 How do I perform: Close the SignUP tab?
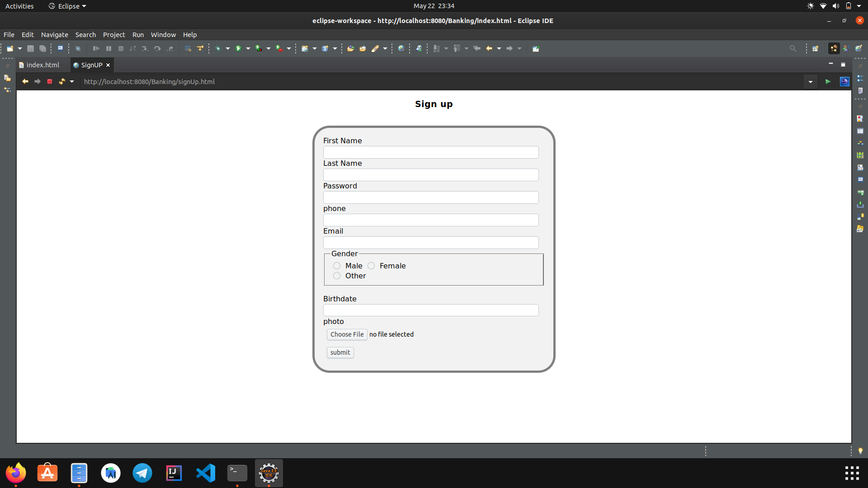(108, 65)
